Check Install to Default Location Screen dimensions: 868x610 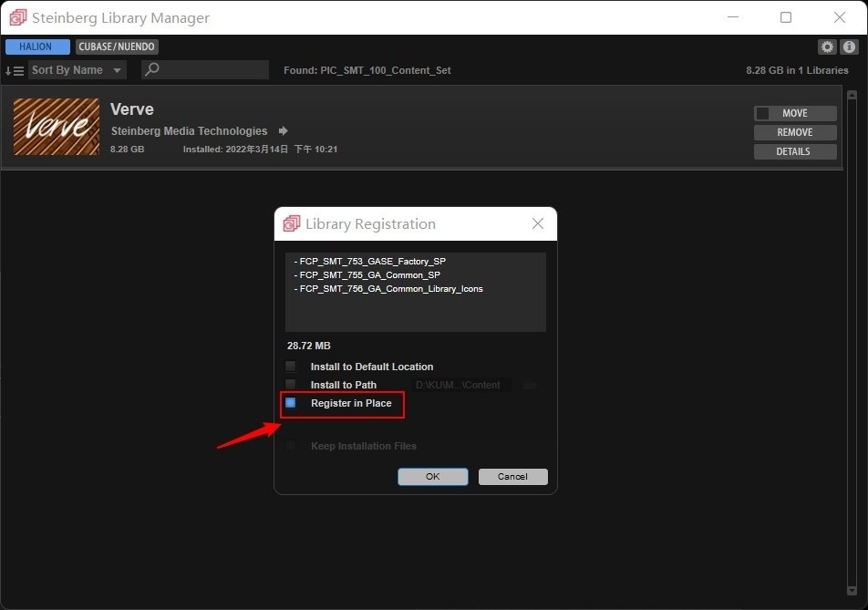(x=290, y=367)
